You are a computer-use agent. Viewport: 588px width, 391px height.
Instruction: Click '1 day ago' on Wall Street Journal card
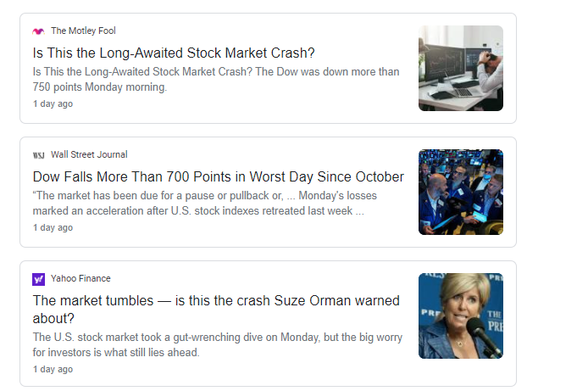(53, 228)
